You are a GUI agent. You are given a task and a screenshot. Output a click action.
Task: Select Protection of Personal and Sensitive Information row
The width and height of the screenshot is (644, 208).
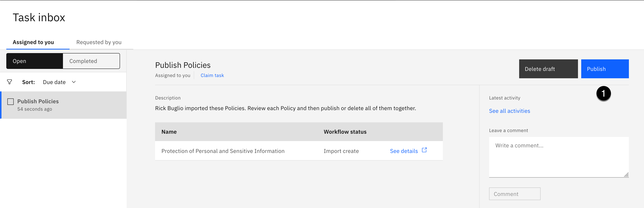click(x=223, y=151)
